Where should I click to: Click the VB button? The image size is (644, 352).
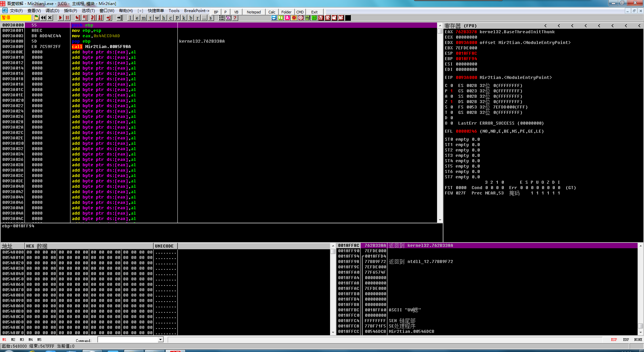point(236,12)
